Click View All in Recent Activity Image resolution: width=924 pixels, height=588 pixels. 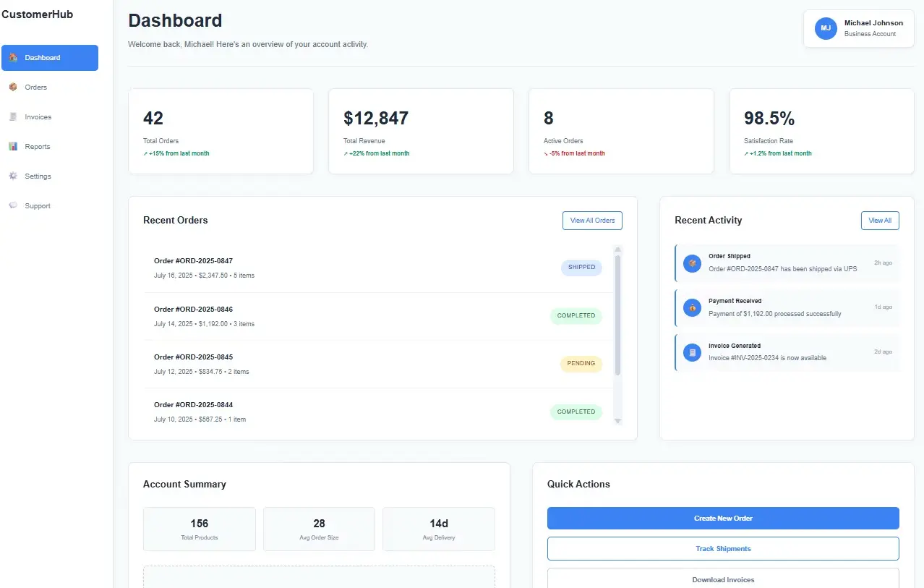point(879,221)
